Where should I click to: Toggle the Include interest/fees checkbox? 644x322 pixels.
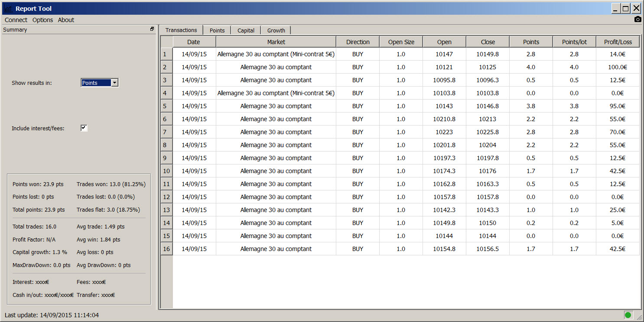(x=84, y=128)
